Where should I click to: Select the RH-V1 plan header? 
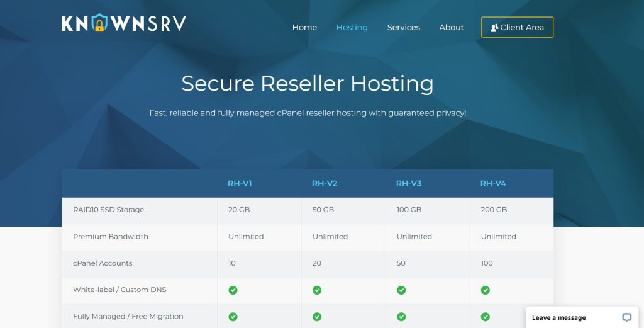point(240,184)
